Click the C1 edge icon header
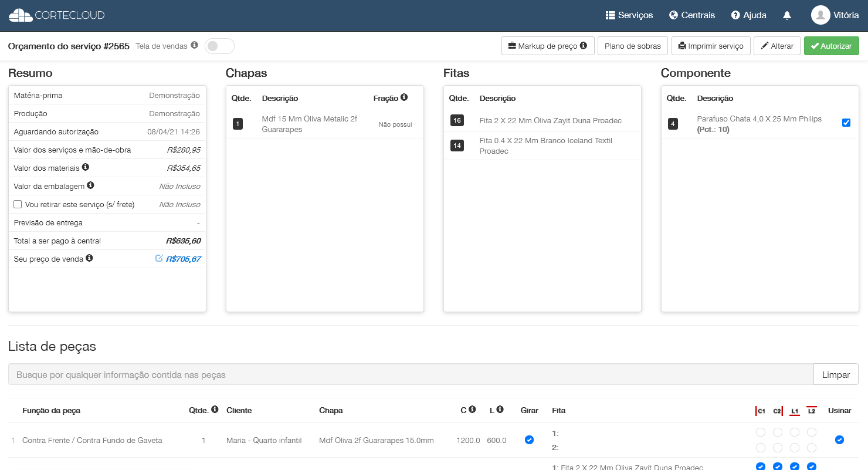Screen dimensions: 868x470 click(761, 411)
